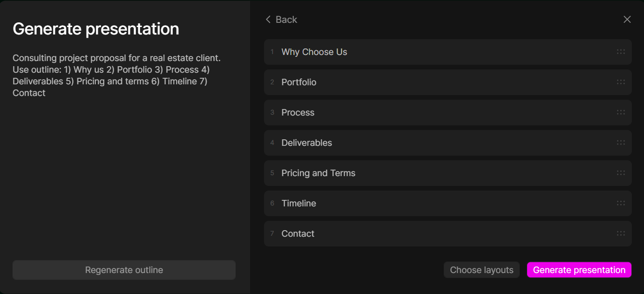
Task: Select the Timeline outline entry text
Action: tap(299, 203)
